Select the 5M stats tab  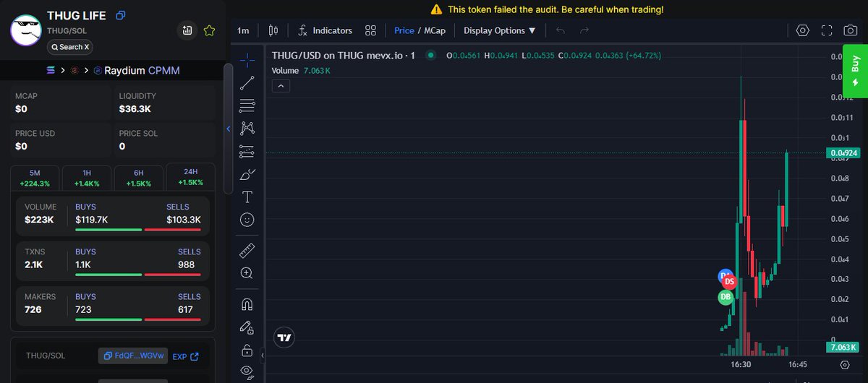click(35, 178)
